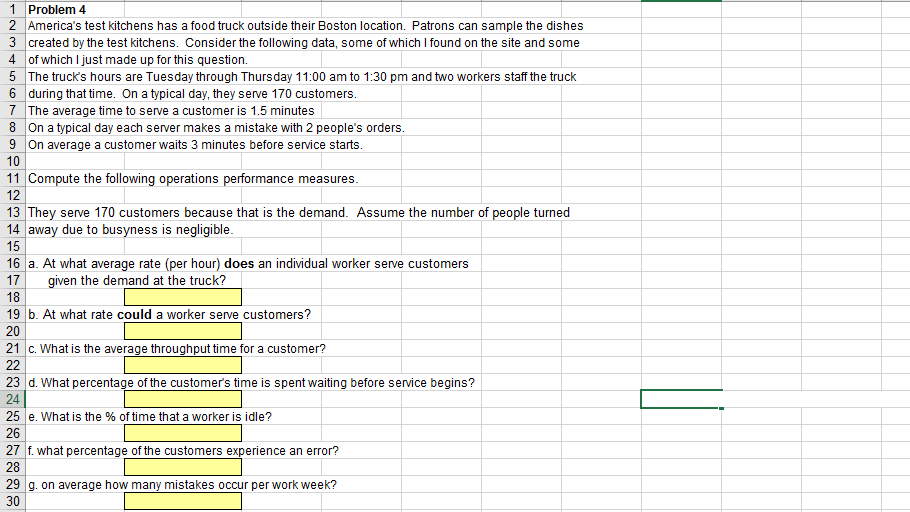This screenshot has width=910, height=512.
Task: Click text 'away due to busyness is negligible'
Action: 131,230
